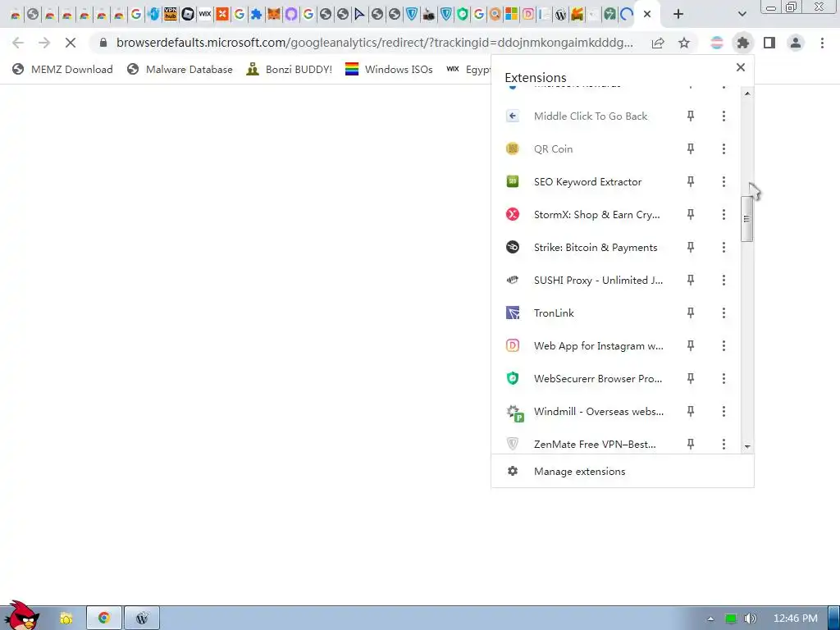This screenshot has height=630, width=840.
Task: Open the Bonzi BUDDY! bookmark
Action: pyautogui.click(x=290, y=69)
